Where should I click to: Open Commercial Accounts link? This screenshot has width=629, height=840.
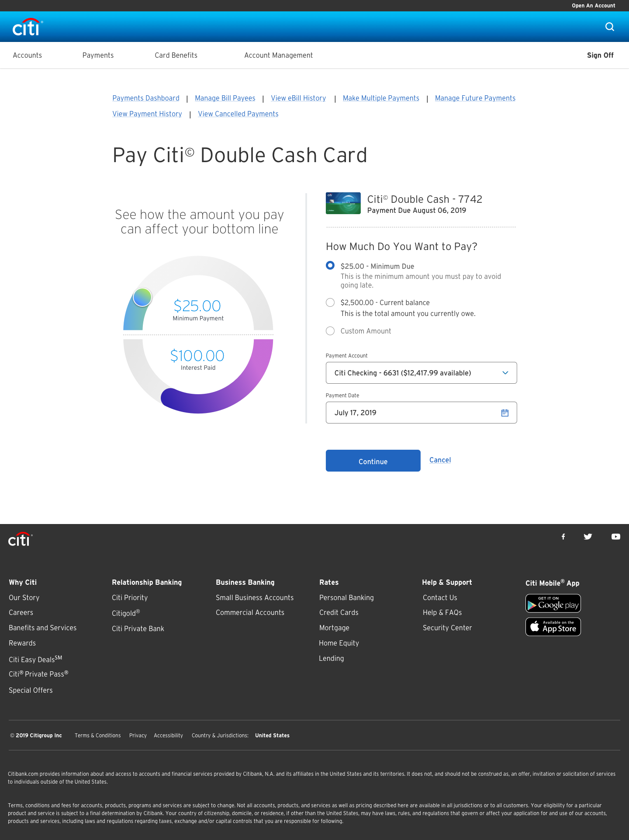tap(250, 612)
